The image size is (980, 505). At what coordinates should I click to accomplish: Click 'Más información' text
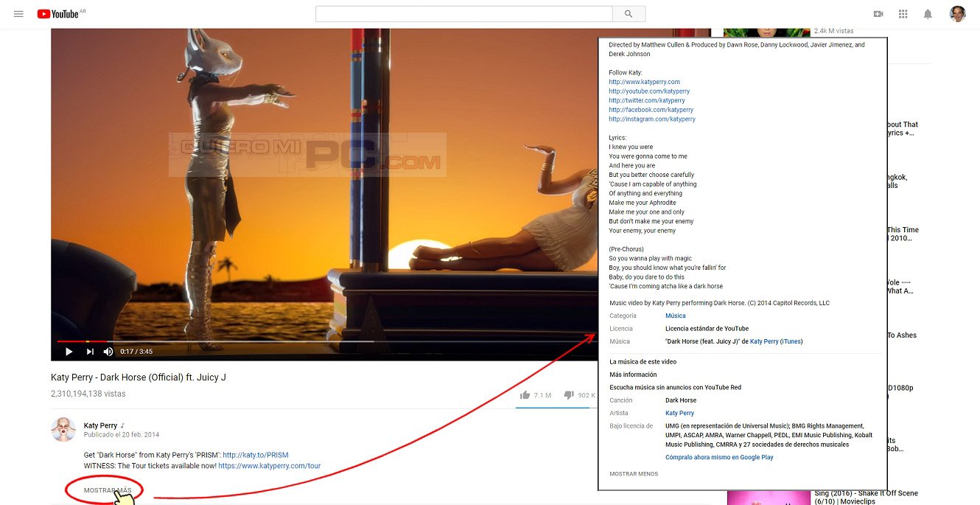(x=633, y=375)
